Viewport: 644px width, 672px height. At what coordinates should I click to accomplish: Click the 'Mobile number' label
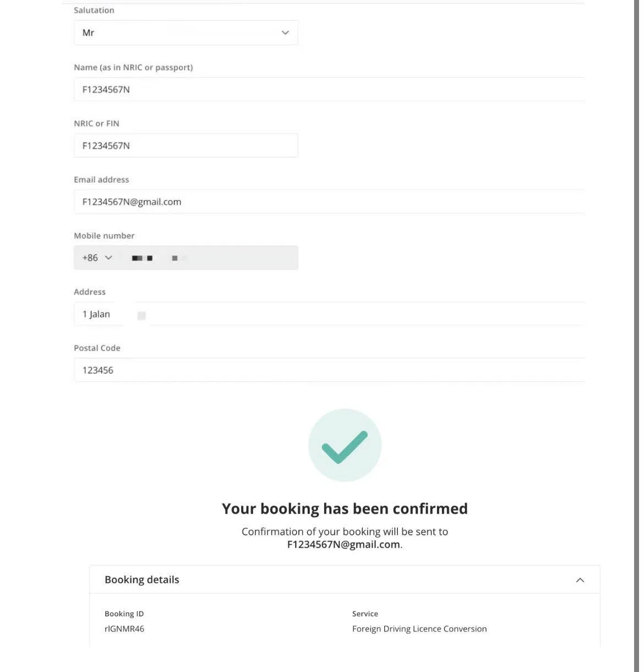pyautogui.click(x=104, y=236)
